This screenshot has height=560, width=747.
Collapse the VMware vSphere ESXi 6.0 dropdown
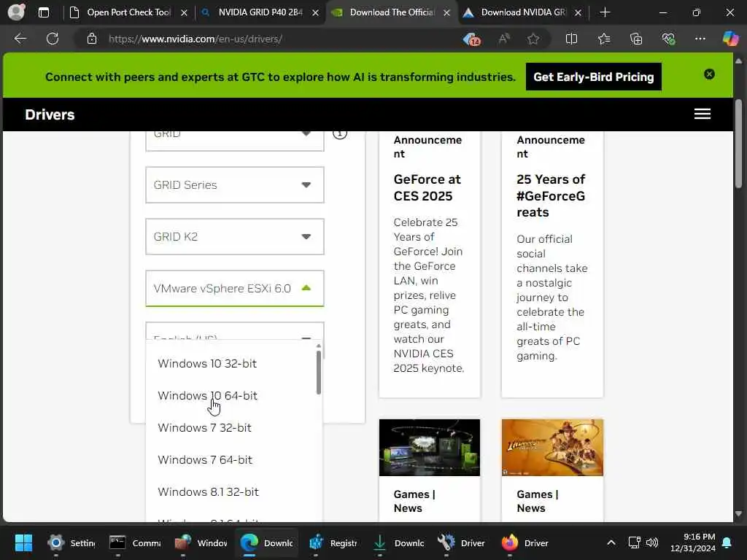[234, 289]
